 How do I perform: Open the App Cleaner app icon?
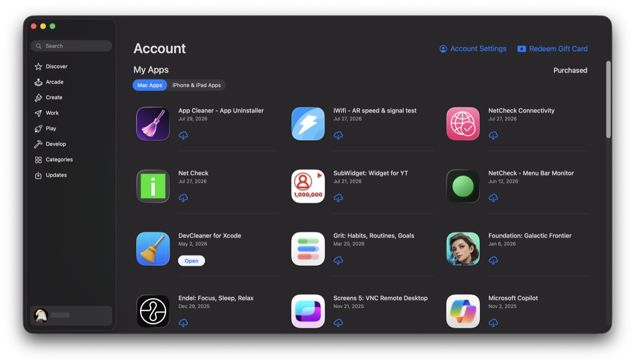(x=153, y=124)
